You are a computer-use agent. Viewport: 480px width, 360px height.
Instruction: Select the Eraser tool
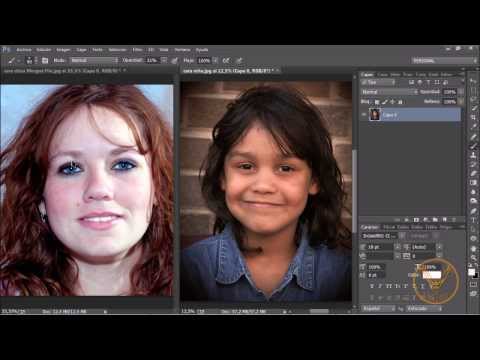coord(473,173)
